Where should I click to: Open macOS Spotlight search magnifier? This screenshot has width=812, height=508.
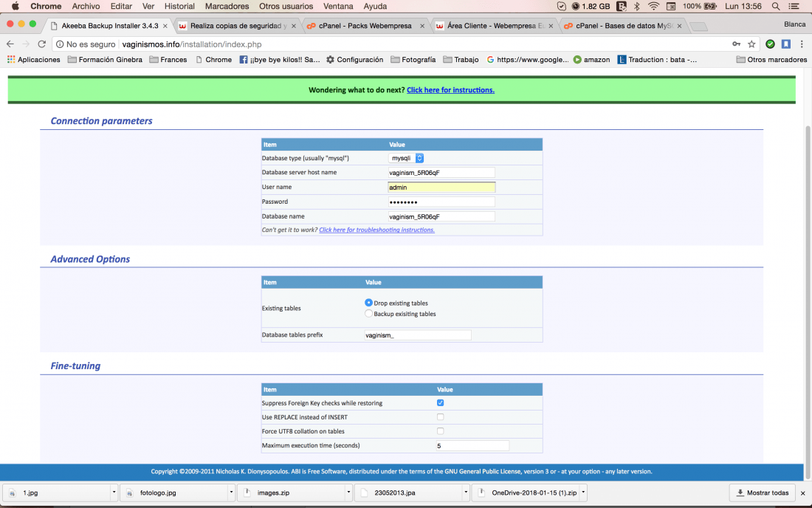click(x=775, y=6)
